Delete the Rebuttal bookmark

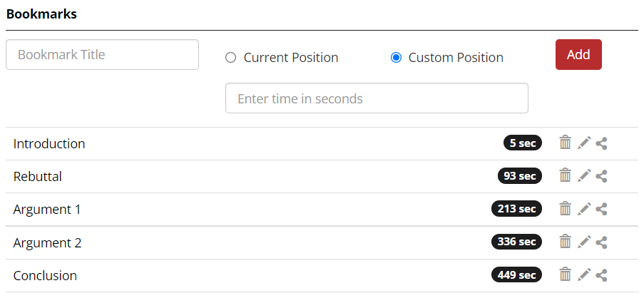point(565,175)
